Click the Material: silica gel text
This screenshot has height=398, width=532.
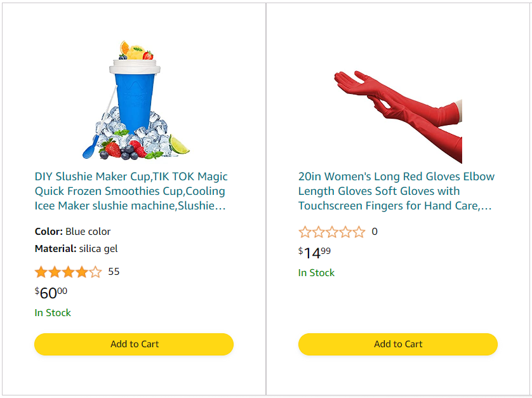[76, 249]
